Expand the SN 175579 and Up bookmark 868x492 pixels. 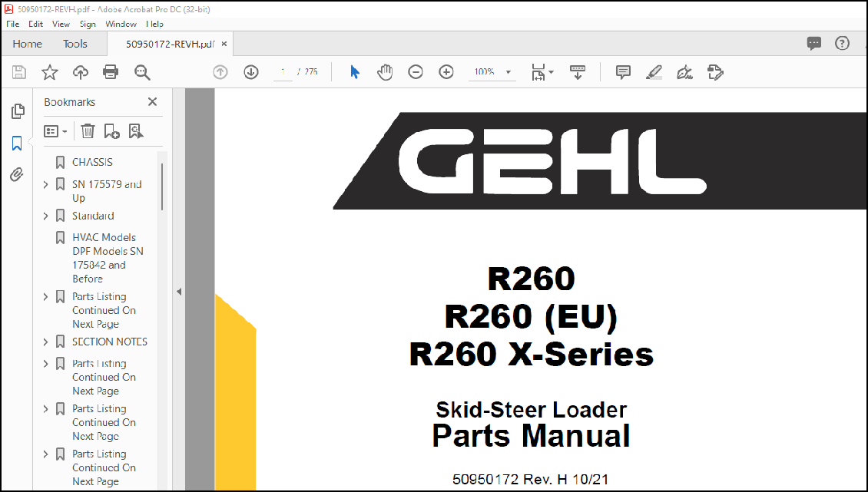pyautogui.click(x=46, y=184)
